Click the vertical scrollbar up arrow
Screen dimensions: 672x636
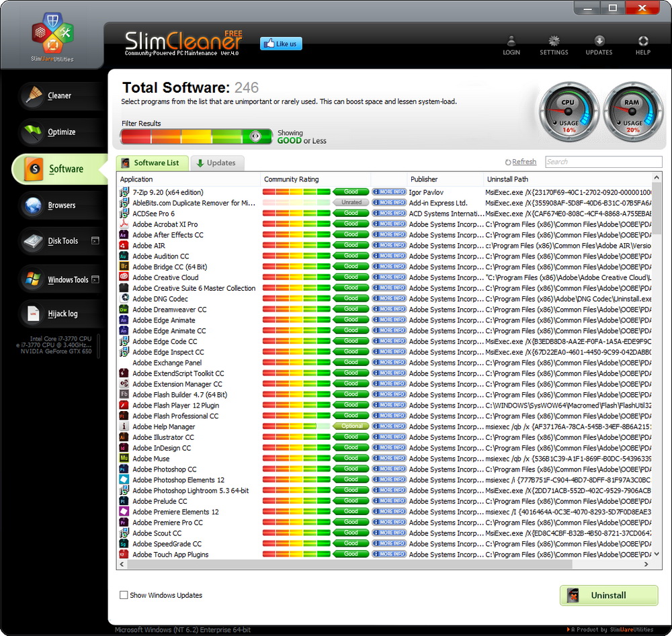pyautogui.click(x=657, y=177)
